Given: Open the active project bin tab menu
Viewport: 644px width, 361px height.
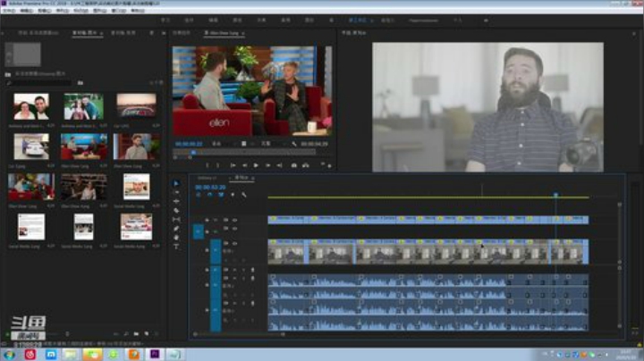Looking at the screenshot, I should pyautogui.click(x=101, y=33).
